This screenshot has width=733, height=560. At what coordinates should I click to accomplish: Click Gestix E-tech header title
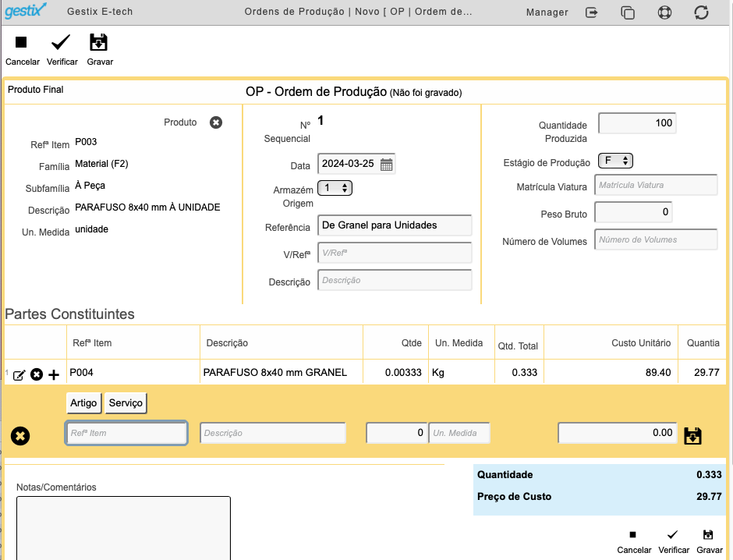100,11
